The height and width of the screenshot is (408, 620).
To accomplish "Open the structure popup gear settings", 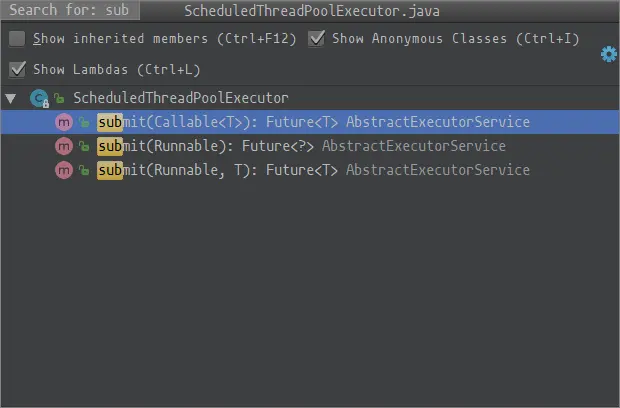I will (x=608, y=54).
